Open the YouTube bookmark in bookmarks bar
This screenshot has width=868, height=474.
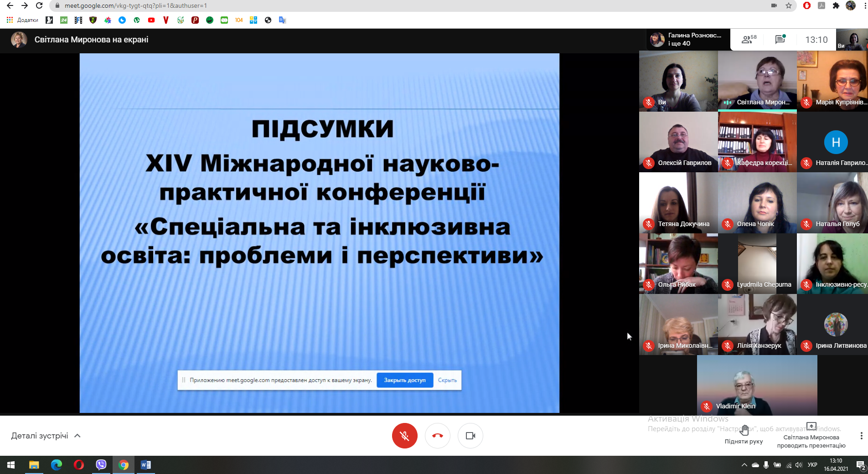[x=151, y=20]
